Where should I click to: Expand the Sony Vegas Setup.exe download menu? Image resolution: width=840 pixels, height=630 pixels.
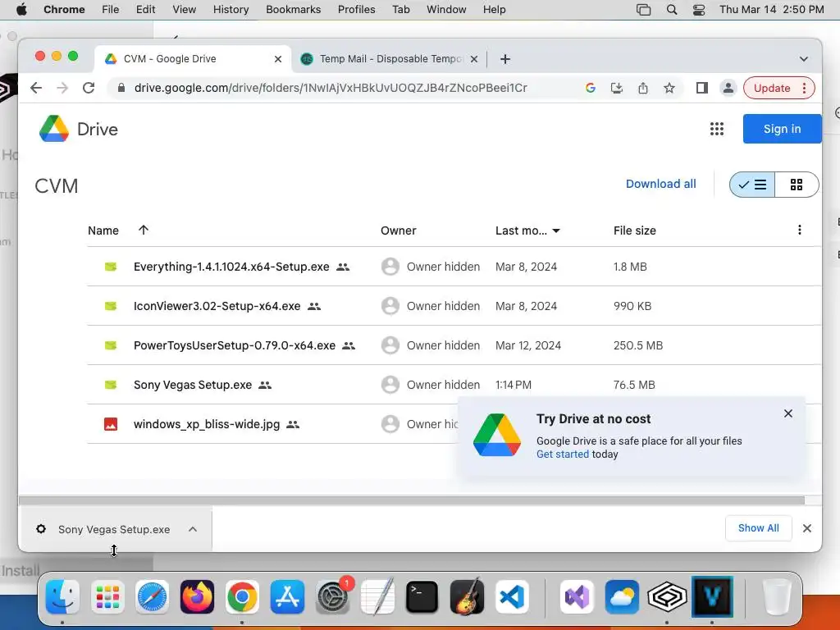(x=193, y=529)
